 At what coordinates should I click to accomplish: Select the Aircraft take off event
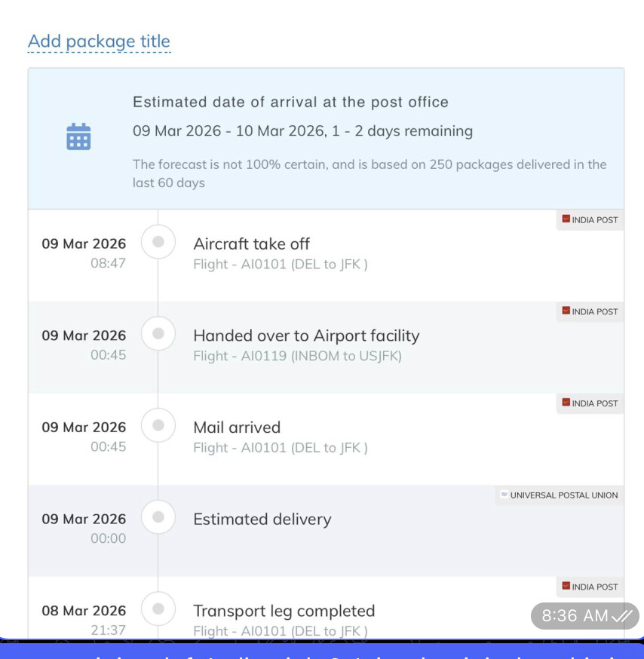click(251, 244)
